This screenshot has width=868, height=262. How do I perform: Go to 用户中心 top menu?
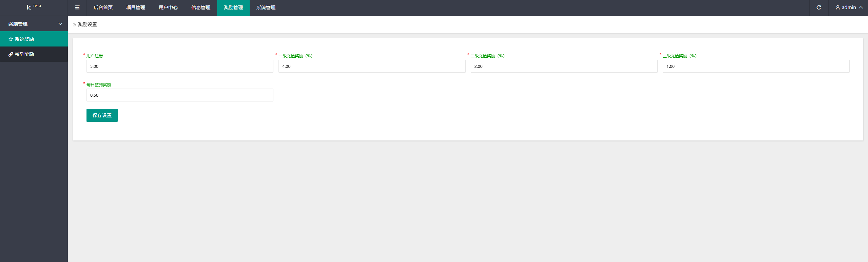(x=168, y=7)
